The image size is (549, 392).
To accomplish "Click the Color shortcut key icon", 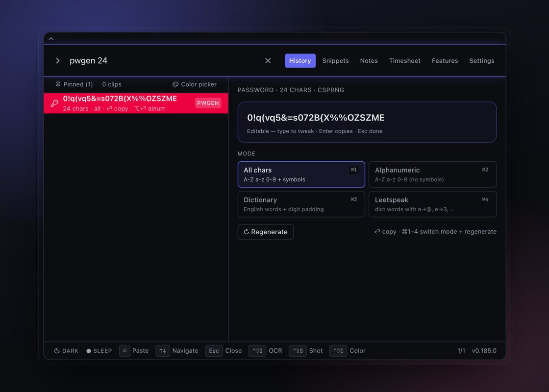I will click(x=338, y=351).
